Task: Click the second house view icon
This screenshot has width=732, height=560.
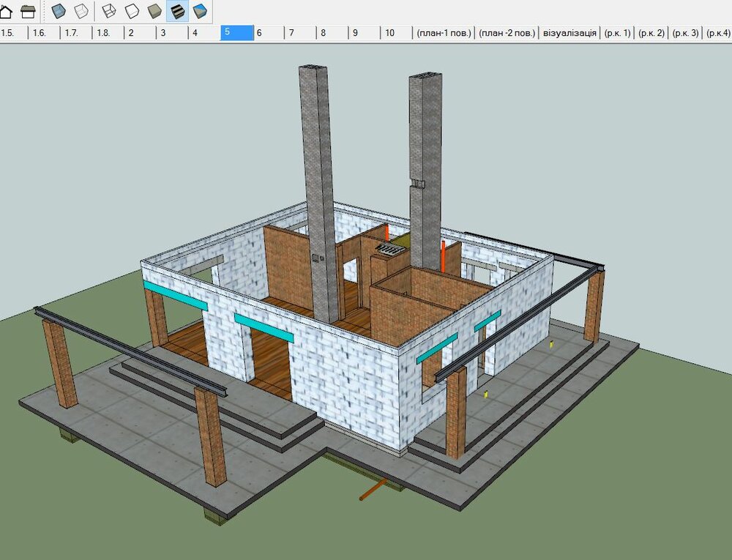Action: (28, 11)
